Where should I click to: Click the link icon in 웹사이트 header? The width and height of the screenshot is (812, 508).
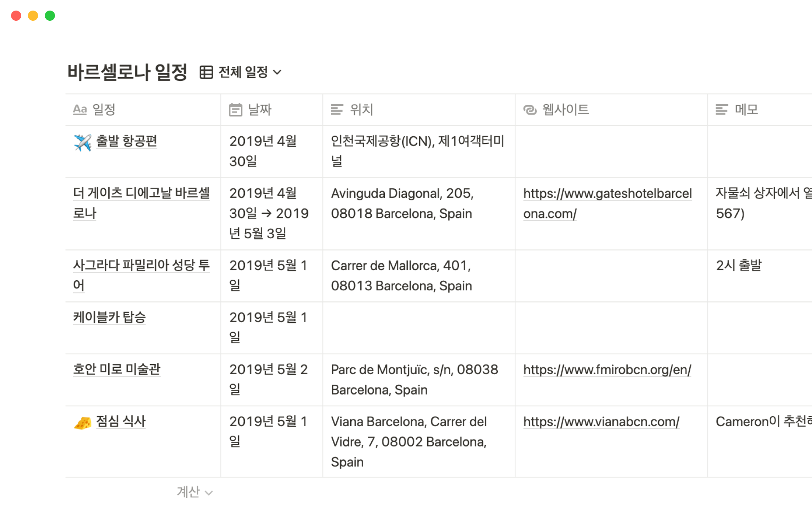(x=530, y=110)
